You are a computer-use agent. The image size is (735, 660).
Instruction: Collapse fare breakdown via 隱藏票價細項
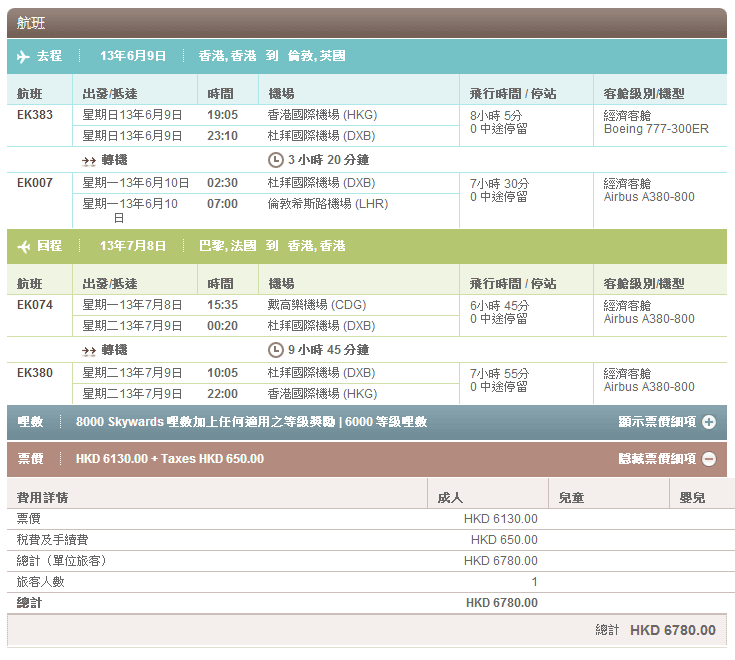pos(657,459)
